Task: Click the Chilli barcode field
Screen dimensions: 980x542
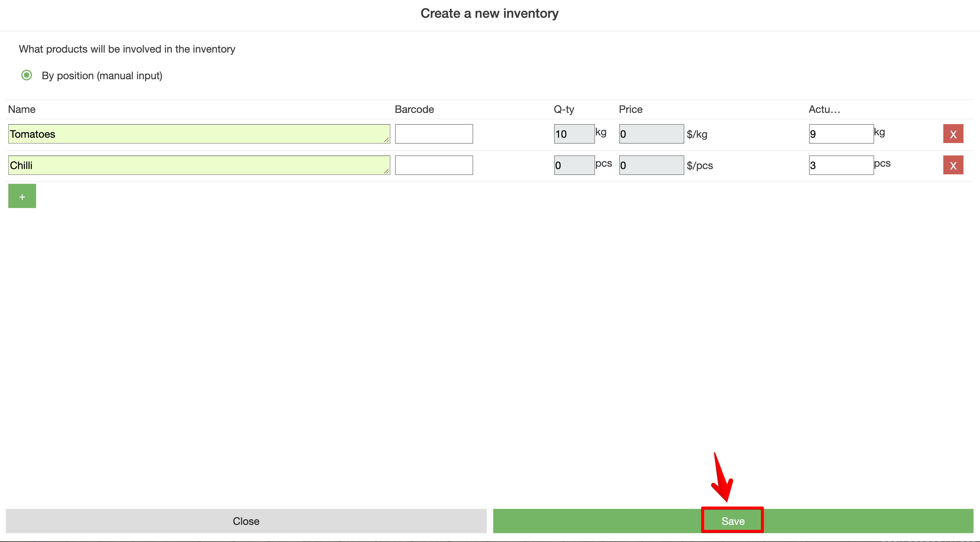Action: [434, 165]
